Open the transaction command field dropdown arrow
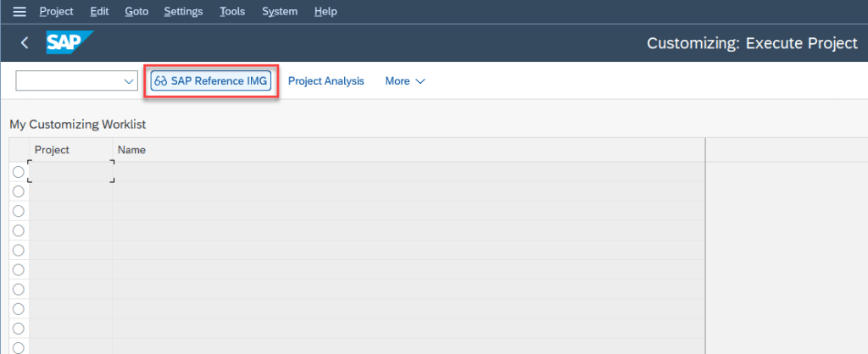The image size is (868, 354). 129,81
